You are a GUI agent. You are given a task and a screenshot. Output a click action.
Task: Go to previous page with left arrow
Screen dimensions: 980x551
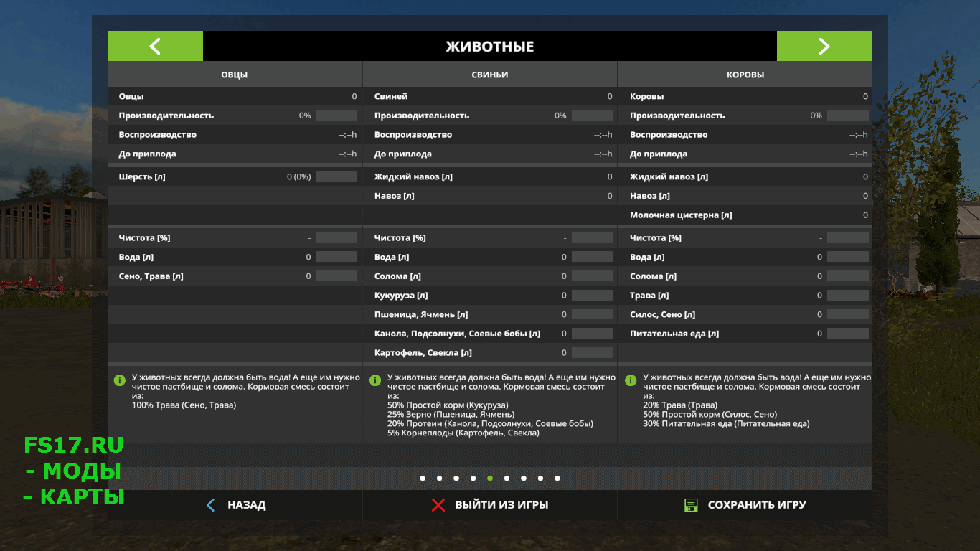[155, 46]
